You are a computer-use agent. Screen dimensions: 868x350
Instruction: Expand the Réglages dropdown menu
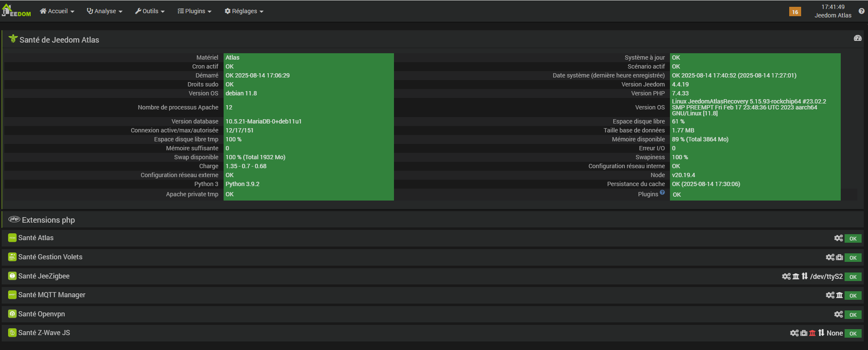tap(244, 11)
